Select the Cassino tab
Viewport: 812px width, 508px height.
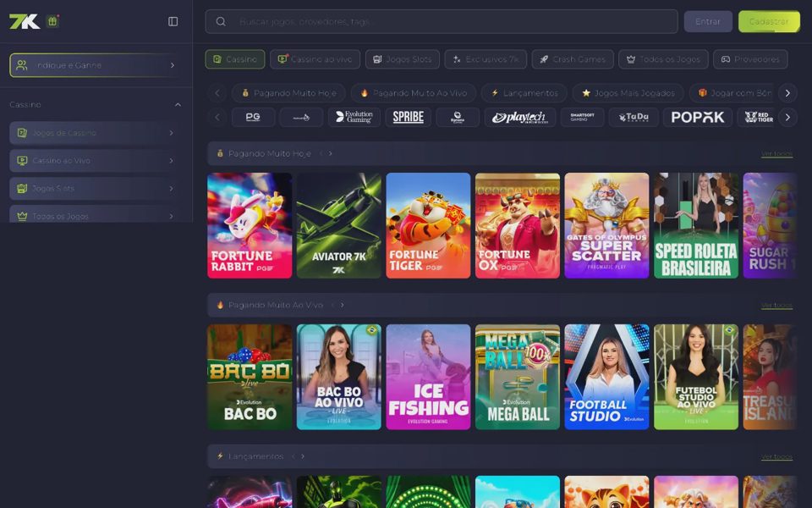(x=235, y=59)
